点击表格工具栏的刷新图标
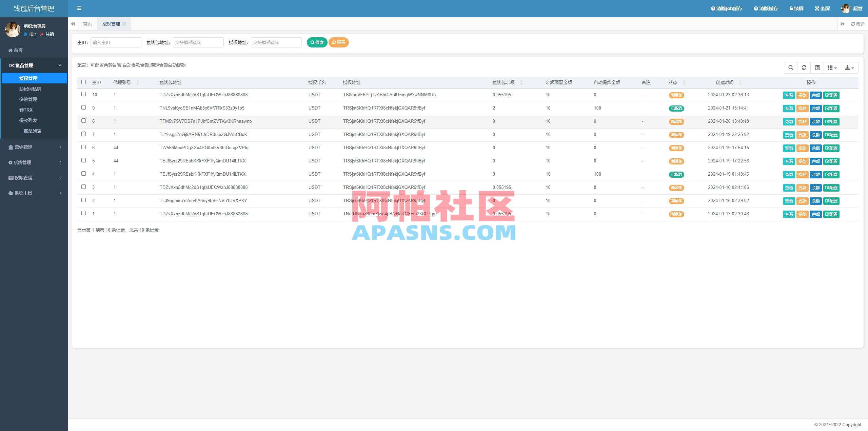This screenshot has height=431, width=868. point(804,67)
